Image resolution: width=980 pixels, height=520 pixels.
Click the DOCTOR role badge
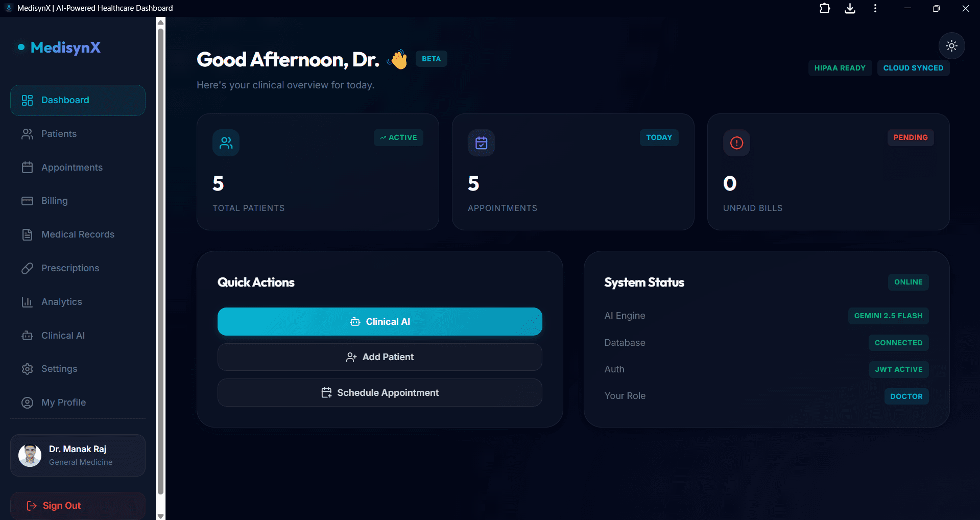[x=906, y=396]
